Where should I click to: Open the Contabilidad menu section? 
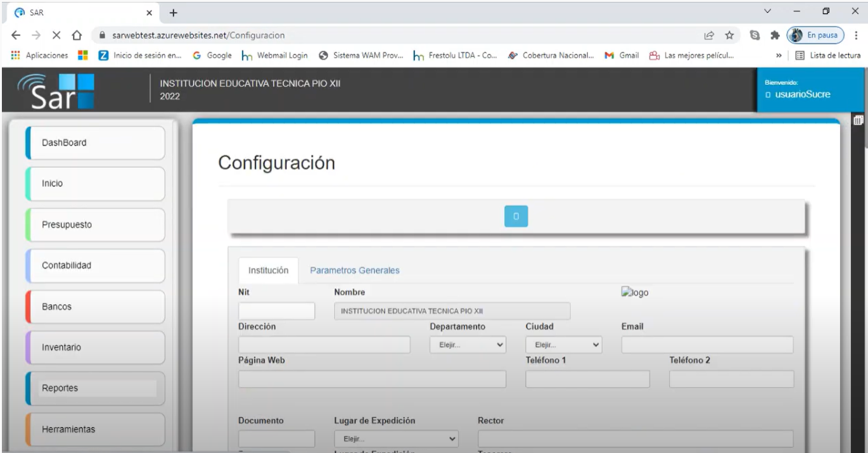95,265
